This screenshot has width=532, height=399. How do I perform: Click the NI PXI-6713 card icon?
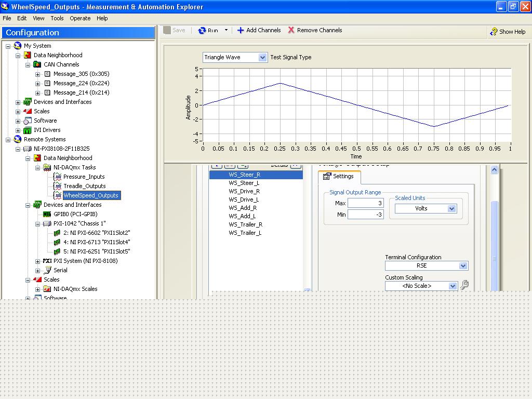(x=57, y=242)
